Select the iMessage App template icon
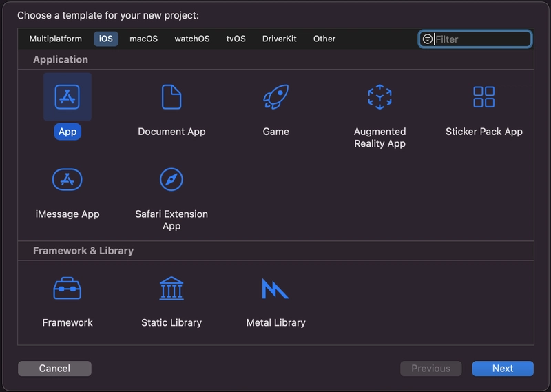551x392 pixels. (x=67, y=180)
